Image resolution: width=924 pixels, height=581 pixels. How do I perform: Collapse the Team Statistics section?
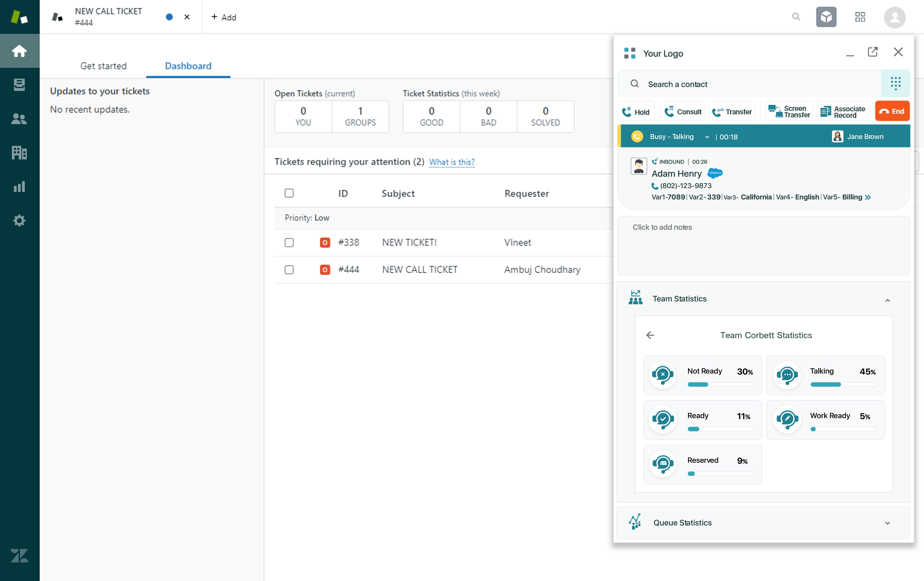[887, 300]
